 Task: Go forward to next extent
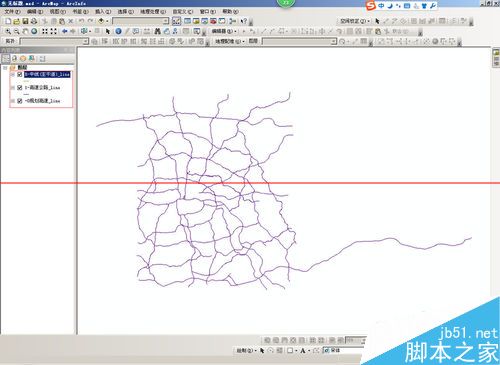coord(73,31)
